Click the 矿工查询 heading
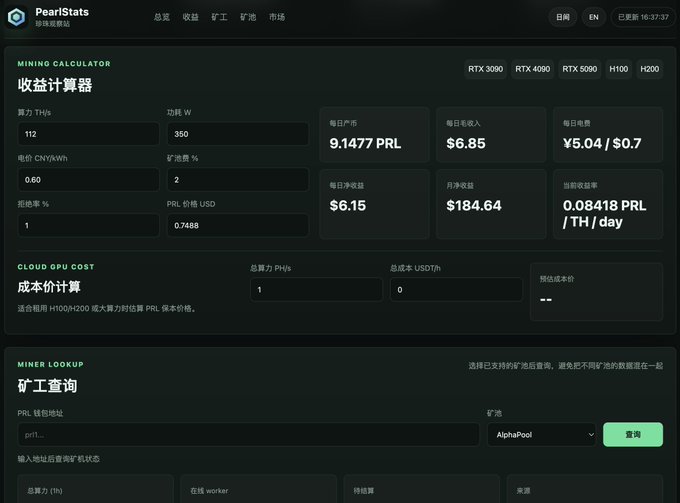Image resolution: width=680 pixels, height=503 pixels. coord(47,385)
